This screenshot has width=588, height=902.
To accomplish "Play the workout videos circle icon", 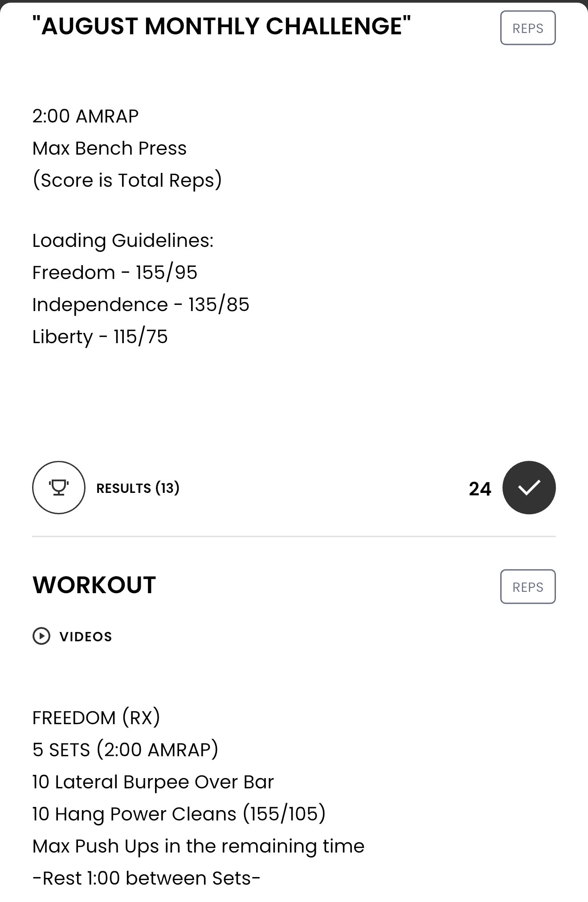I will [x=41, y=636].
